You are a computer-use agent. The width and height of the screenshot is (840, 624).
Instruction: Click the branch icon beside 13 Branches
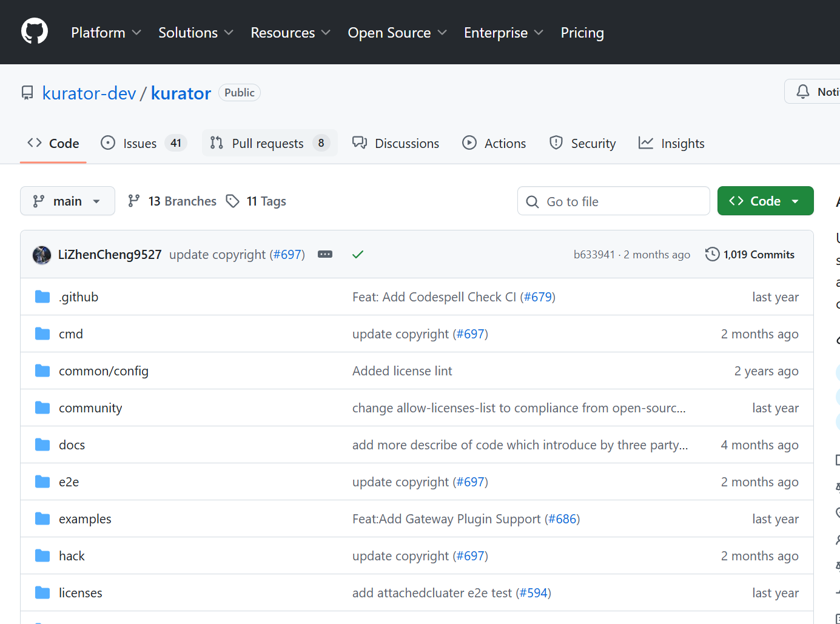point(134,201)
